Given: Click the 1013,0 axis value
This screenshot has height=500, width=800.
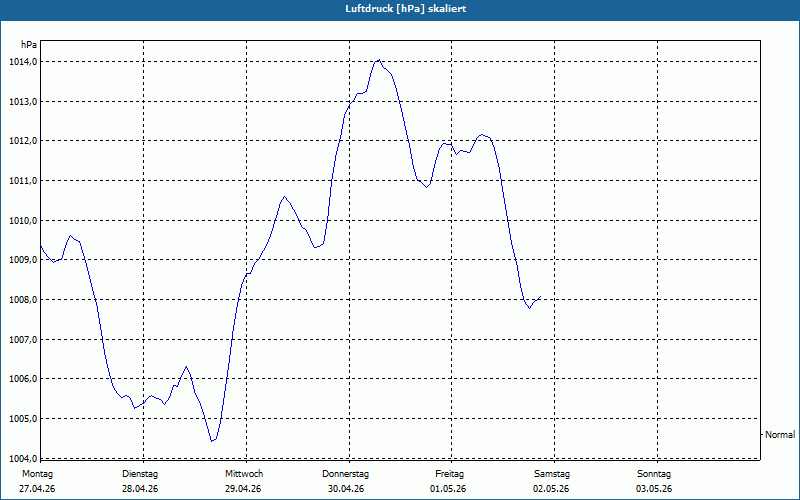Looking at the screenshot, I should tap(23, 102).
